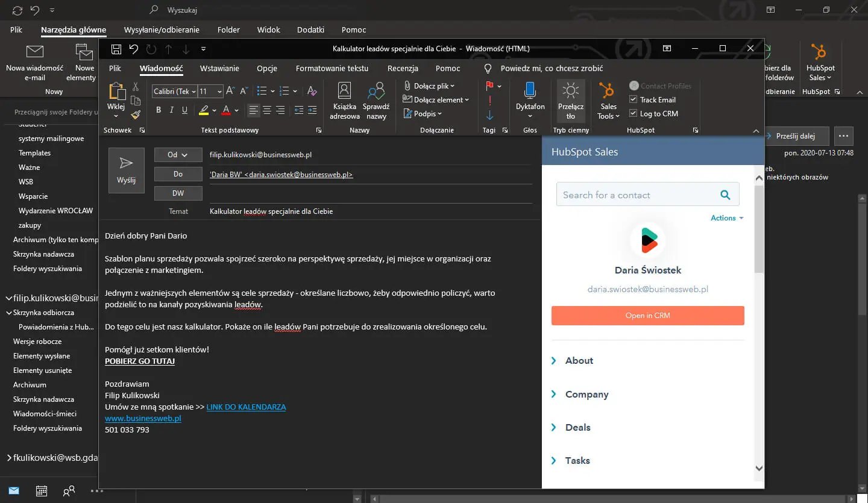Start Dyktafon dictation
The image size is (868, 503).
[x=530, y=101]
